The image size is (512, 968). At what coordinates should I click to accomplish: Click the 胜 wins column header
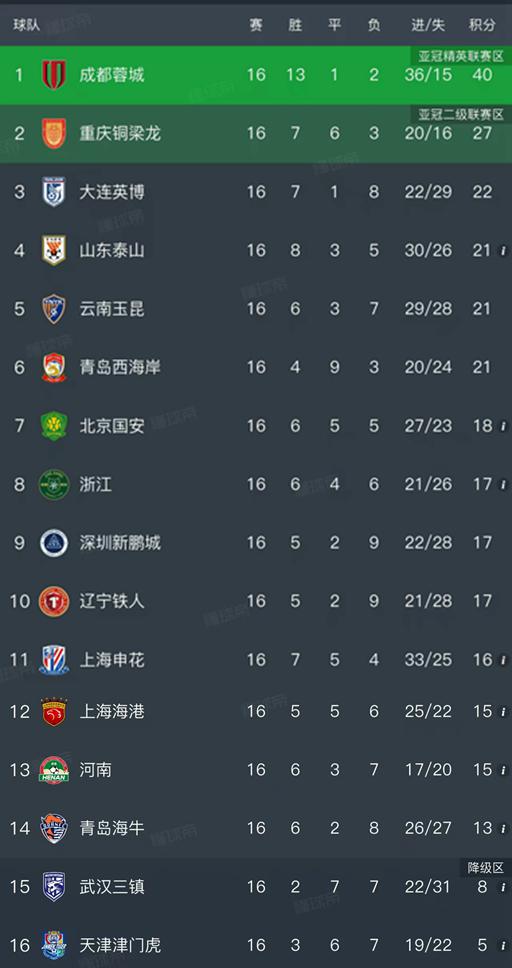[x=295, y=25]
